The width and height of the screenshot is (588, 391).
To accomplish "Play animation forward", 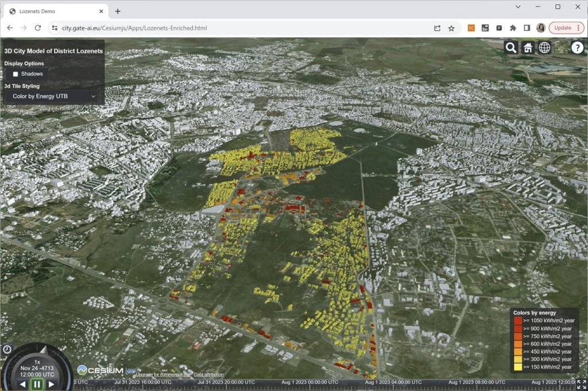I will (x=51, y=384).
